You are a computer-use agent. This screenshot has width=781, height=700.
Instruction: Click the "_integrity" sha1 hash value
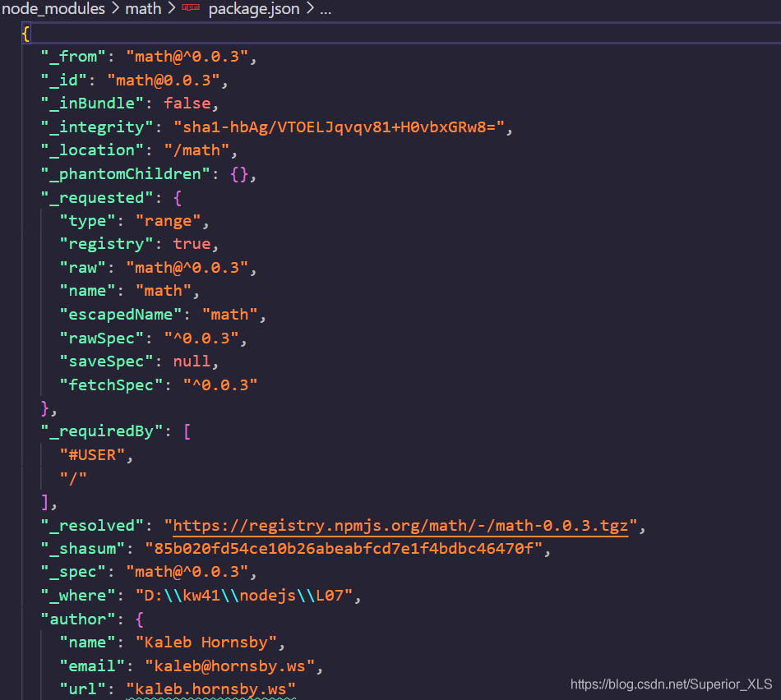[x=339, y=127]
